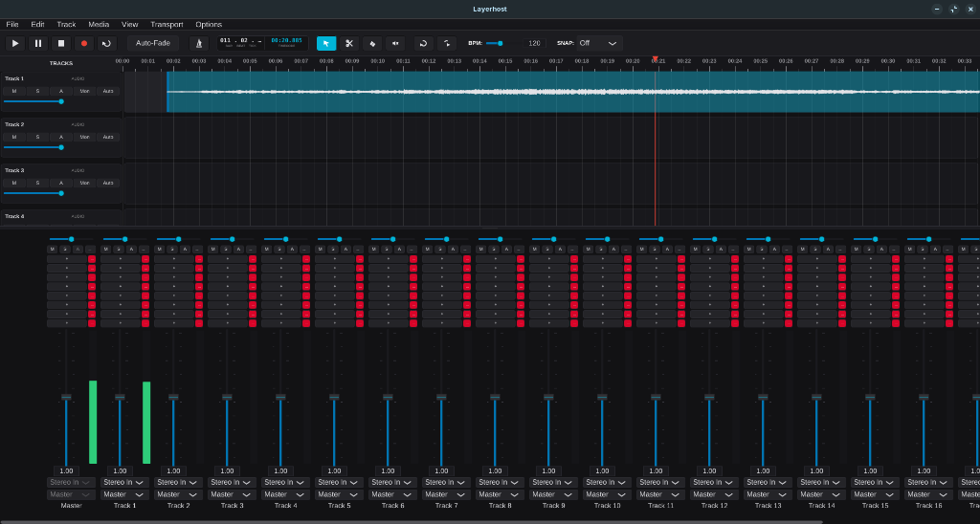
Task: Click the circular arrow icon after the mute tool
Action: (x=423, y=43)
